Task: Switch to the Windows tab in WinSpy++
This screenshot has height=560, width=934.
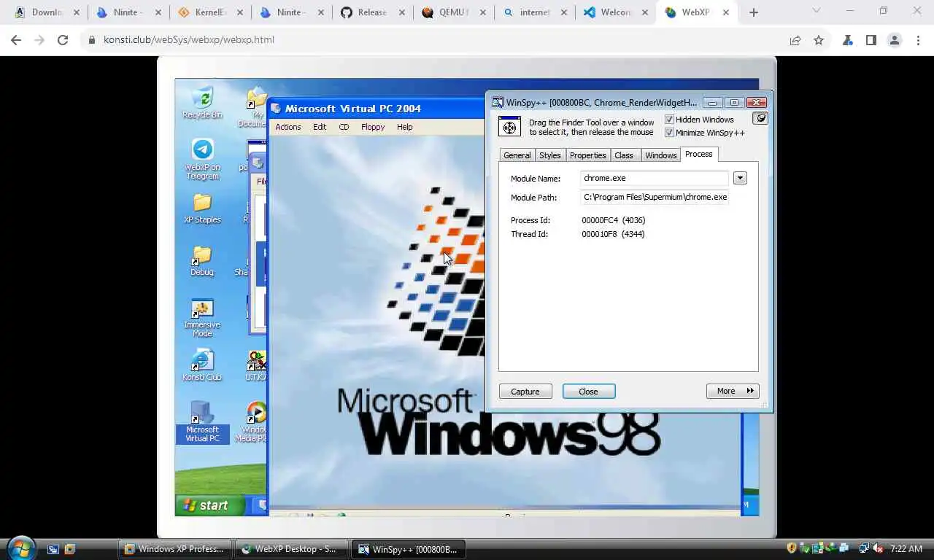Action: (x=661, y=155)
